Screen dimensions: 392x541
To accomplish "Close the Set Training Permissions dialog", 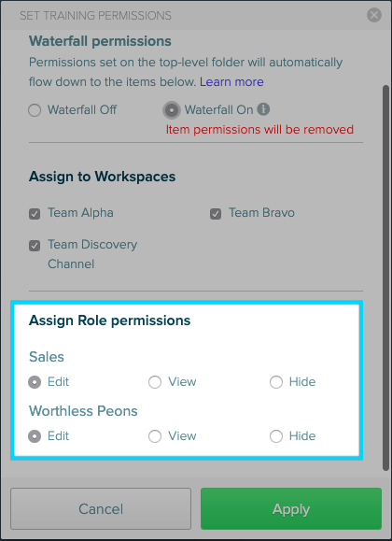I will coord(374,15).
